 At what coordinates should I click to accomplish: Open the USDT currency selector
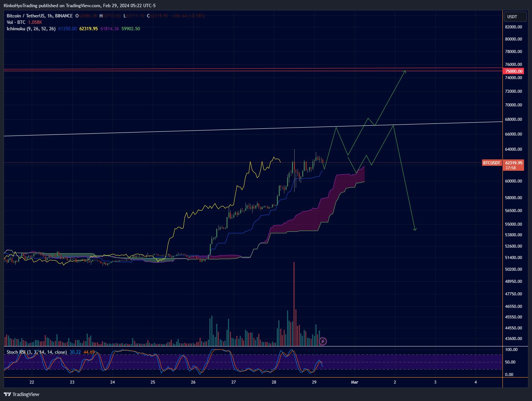(x=515, y=17)
